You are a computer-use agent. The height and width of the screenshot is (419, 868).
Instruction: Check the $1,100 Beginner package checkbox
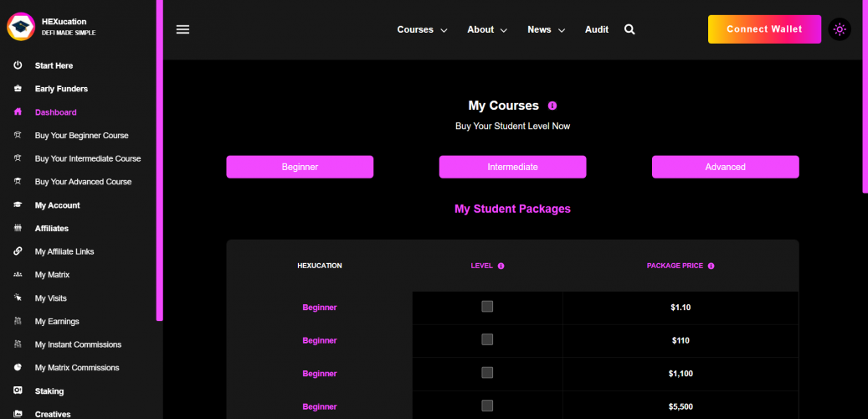point(487,372)
